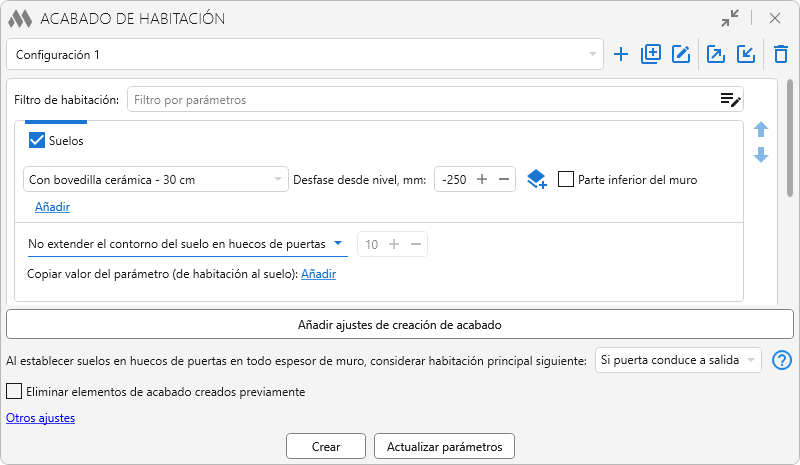Open the room filter editor icon
The width and height of the screenshot is (800, 465).
tap(730, 99)
